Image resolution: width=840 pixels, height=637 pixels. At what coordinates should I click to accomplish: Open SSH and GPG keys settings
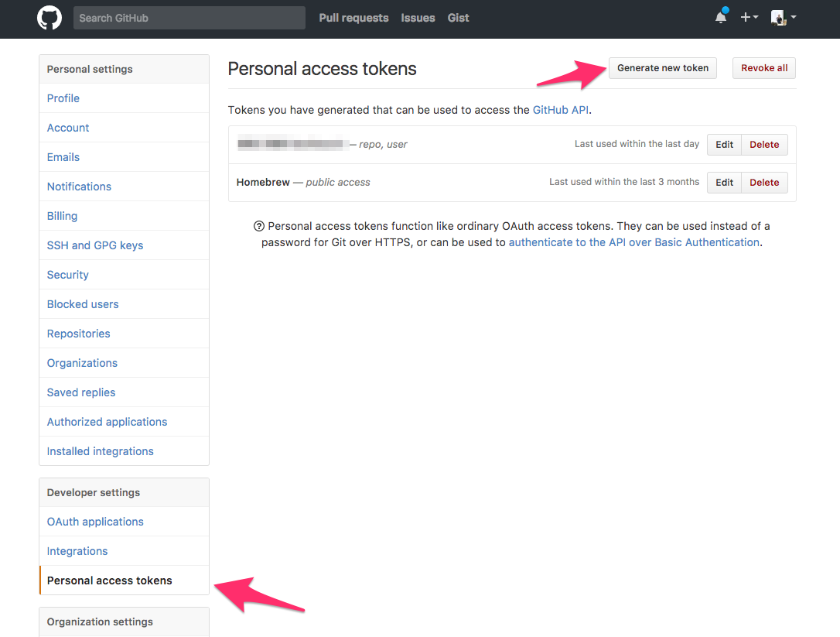click(125, 245)
